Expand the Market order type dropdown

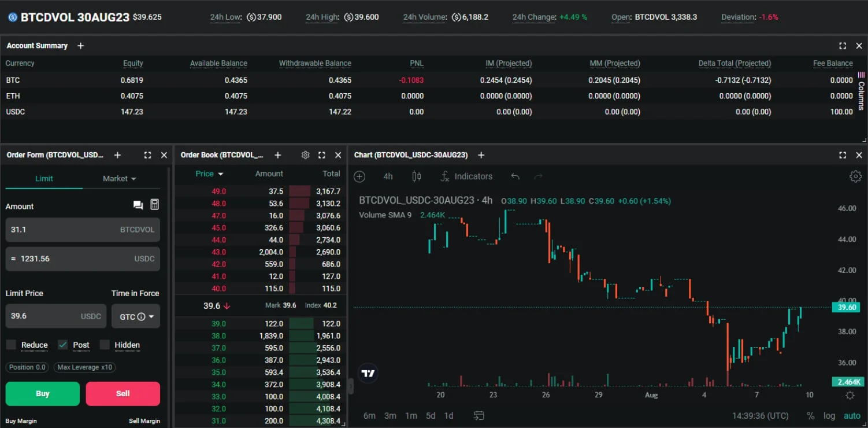click(x=120, y=179)
